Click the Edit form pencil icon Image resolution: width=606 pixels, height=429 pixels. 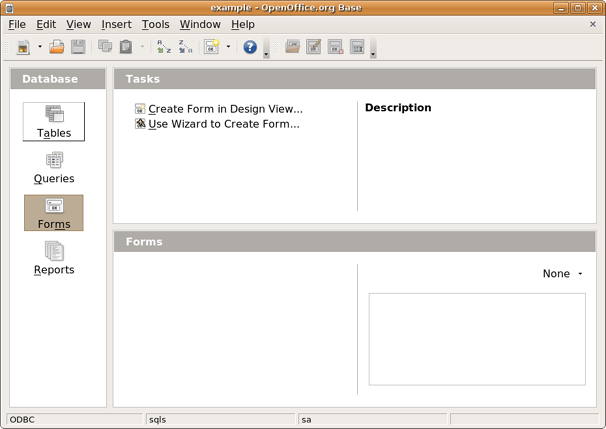pyautogui.click(x=314, y=46)
